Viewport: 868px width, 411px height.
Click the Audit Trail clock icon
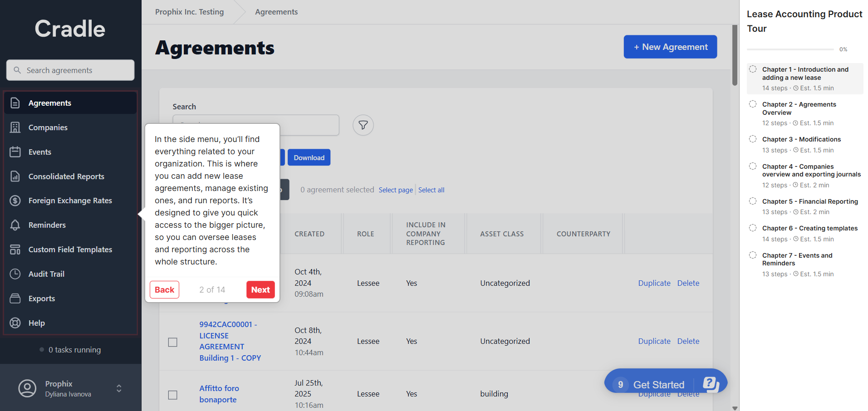(x=15, y=274)
